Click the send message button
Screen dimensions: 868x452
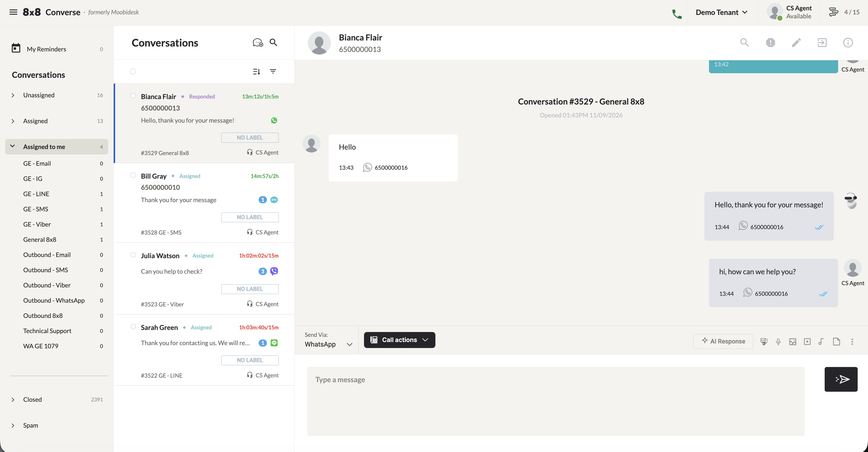point(841,379)
